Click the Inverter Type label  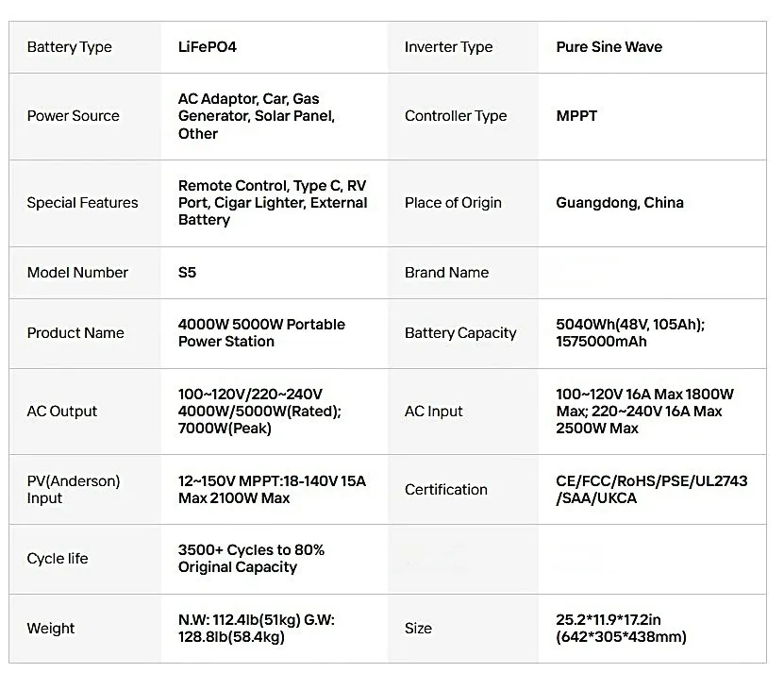tap(448, 47)
